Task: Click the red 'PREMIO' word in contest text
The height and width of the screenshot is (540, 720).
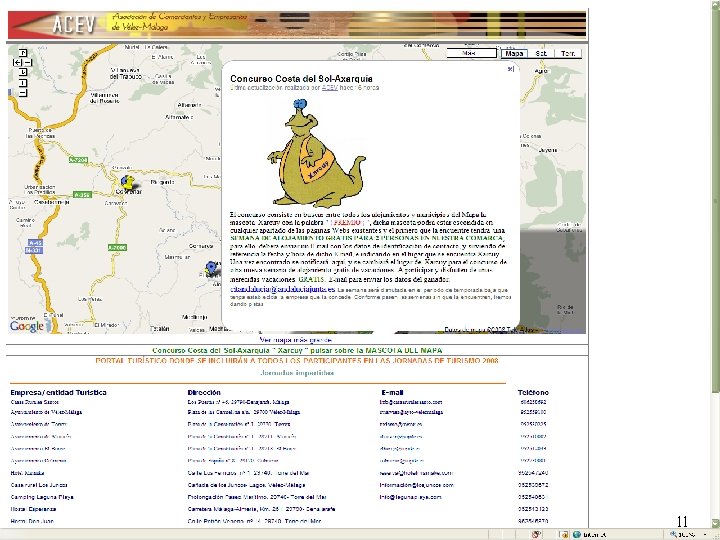Action: tap(349, 222)
